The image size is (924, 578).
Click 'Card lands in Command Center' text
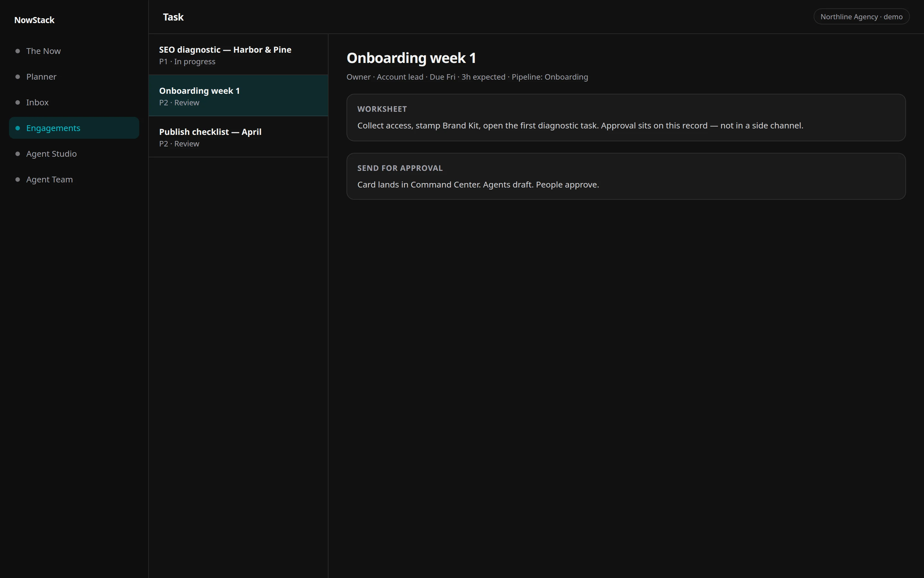pos(478,185)
